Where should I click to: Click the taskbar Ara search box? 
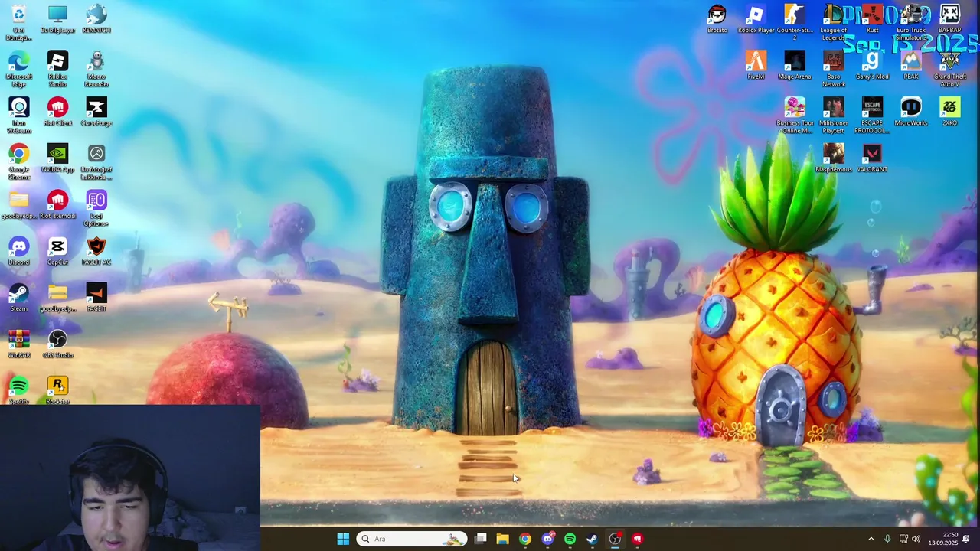(412, 539)
